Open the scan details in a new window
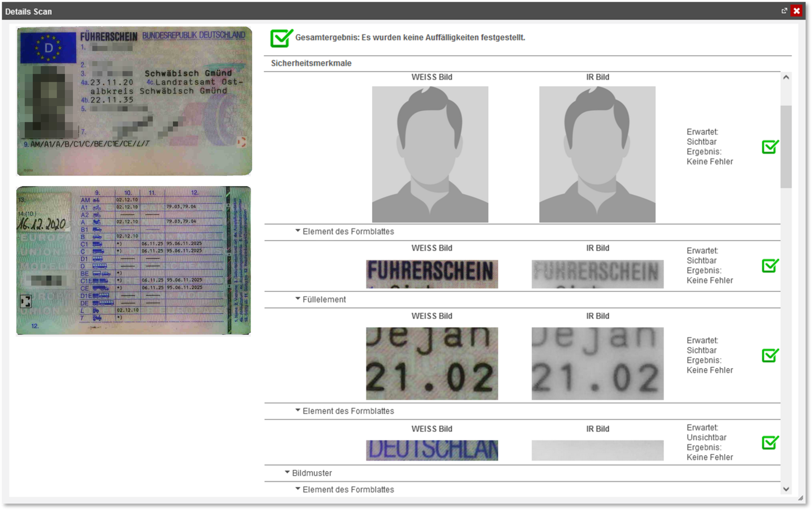This screenshot has width=812, height=510. click(x=784, y=11)
